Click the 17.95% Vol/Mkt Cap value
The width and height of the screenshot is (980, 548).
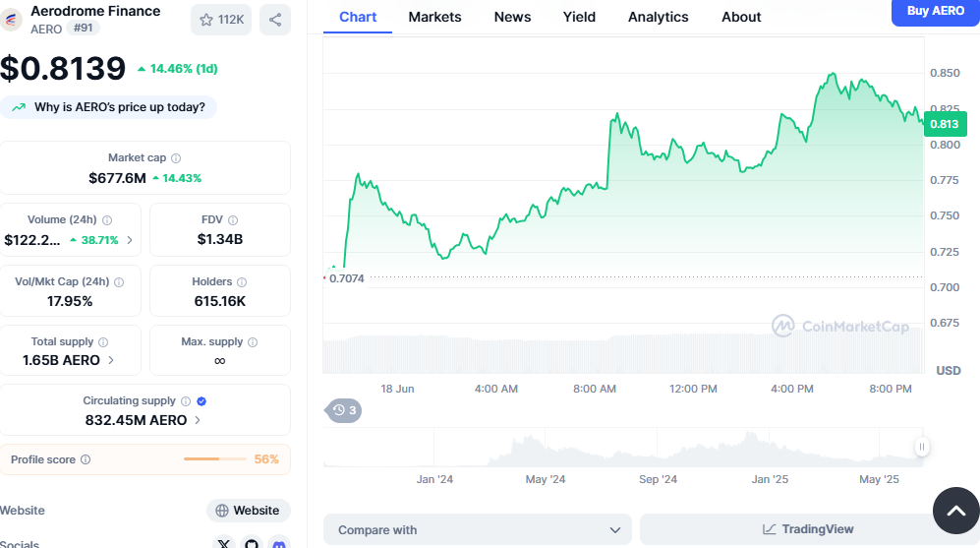tap(70, 301)
